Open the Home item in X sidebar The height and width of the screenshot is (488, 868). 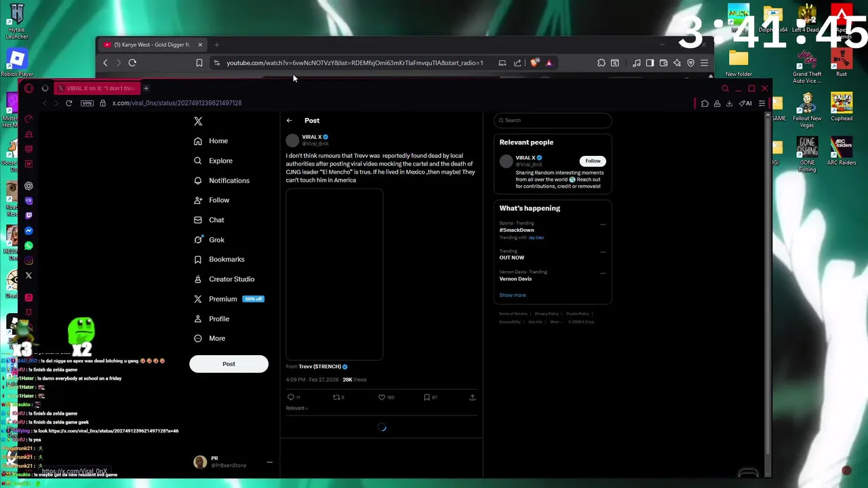211,141
